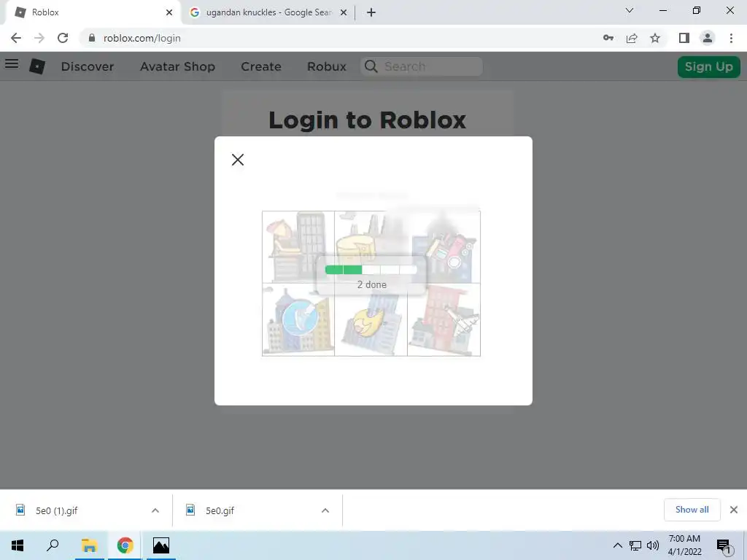The width and height of the screenshot is (747, 560).
Task: Open a new browser tab
Action: [x=371, y=12]
